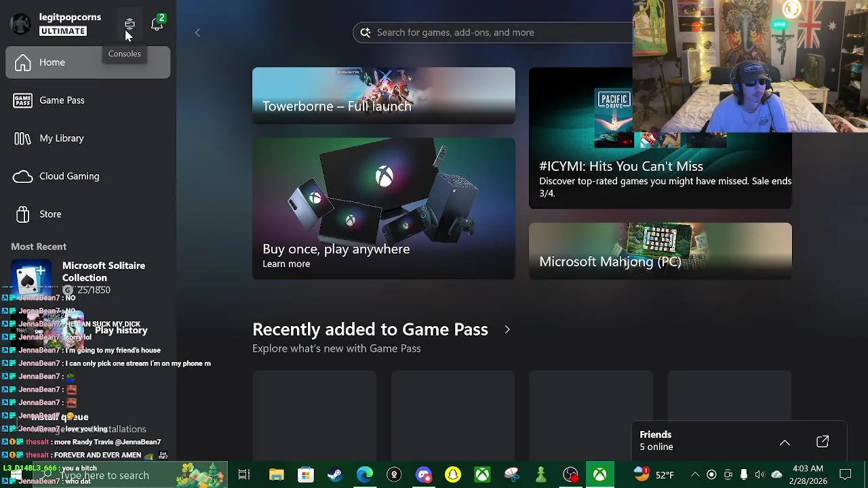Click the My Library books icon
Viewport: 868px width, 488px height.
coord(22,138)
